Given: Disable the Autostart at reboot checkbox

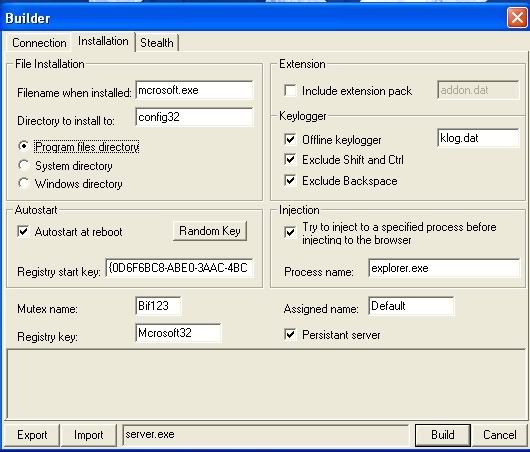Looking at the screenshot, I should click(x=23, y=232).
